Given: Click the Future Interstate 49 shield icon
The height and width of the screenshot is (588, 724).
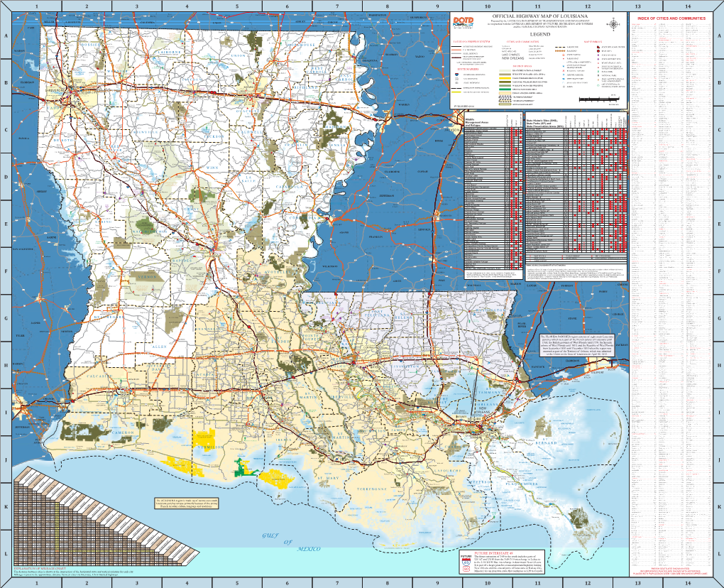Looking at the screenshot, I should [x=468, y=563].
